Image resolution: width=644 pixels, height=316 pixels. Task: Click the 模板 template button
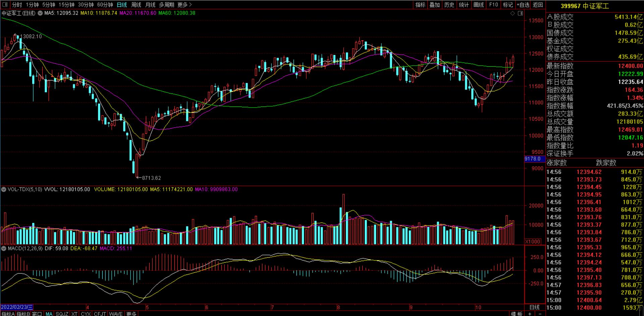(x=517, y=314)
